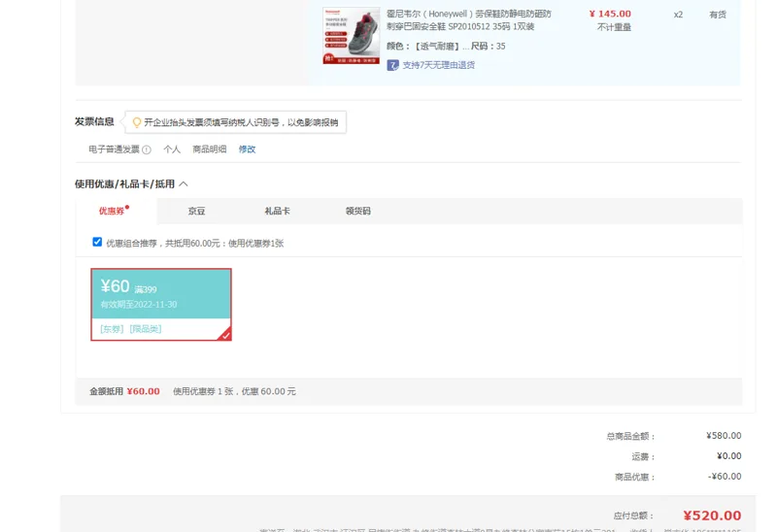
Task: Switch to the 礼品卡 tab
Action: point(277,211)
